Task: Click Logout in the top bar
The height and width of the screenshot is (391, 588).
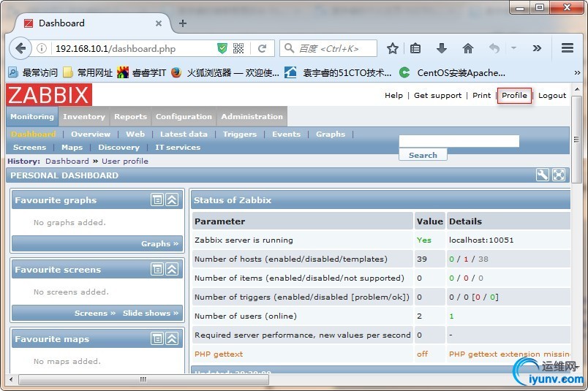Action: coord(552,96)
